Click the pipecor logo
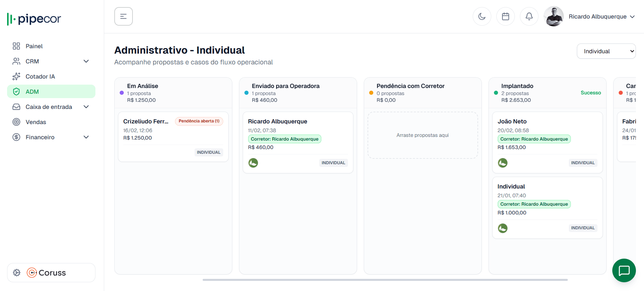644x291 pixels. tap(34, 19)
